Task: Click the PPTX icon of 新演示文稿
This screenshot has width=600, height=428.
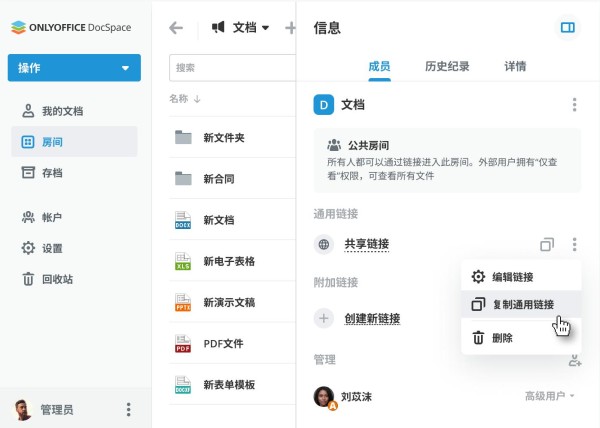Action: pos(183,302)
